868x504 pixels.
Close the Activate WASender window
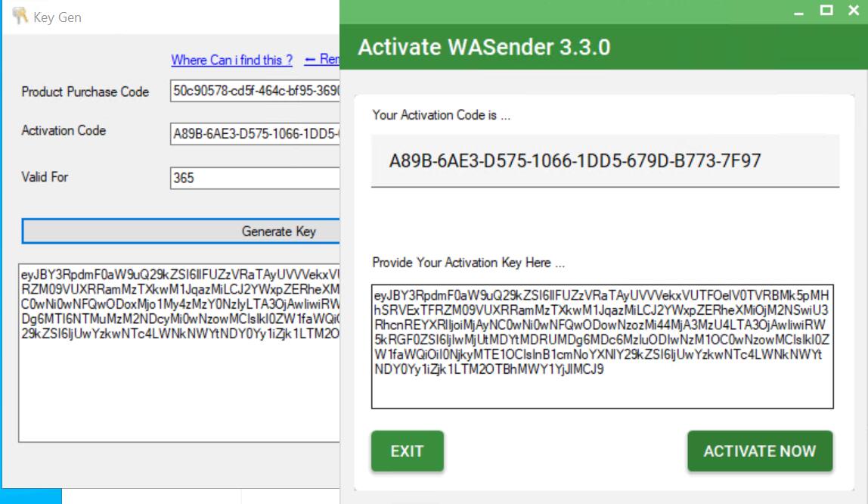[854, 11]
